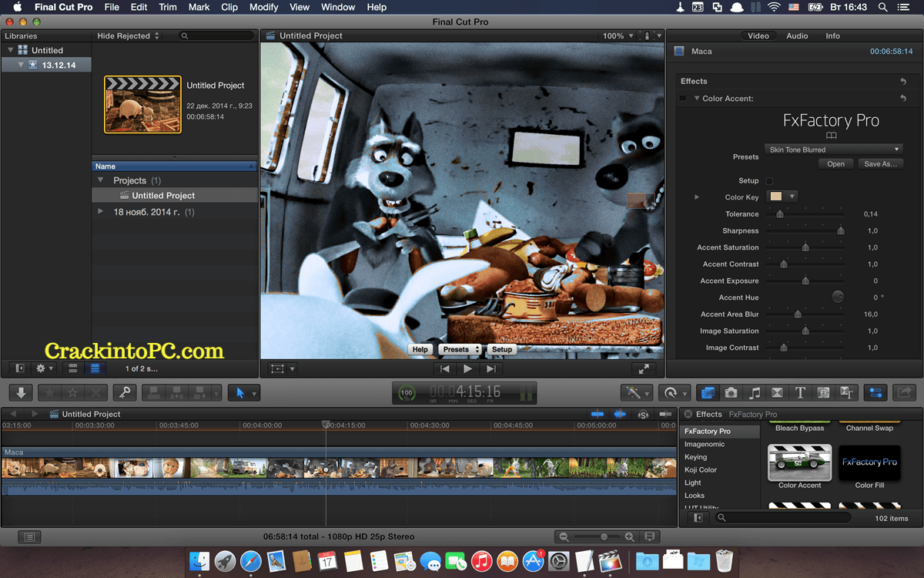Image resolution: width=924 pixels, height=578 pixels.
Task: Toggle video skimming in timeline
Action: click(598, 414)
